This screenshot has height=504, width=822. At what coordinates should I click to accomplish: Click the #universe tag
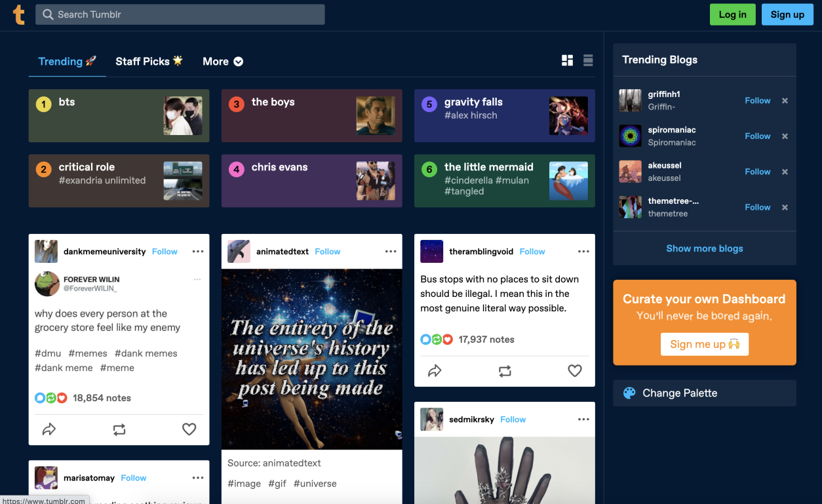315,484
